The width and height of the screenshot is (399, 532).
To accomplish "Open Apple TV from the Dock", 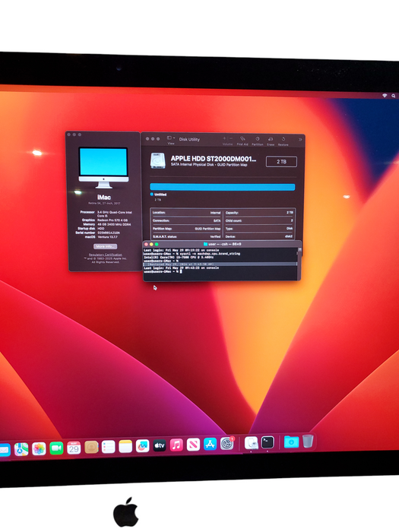I will pyautogui.click(x=160, y=445).
